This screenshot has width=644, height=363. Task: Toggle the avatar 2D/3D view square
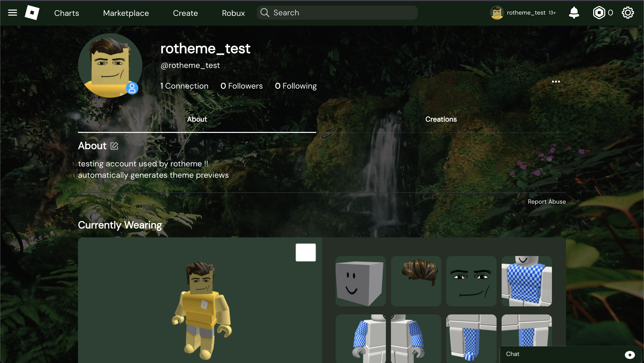(x=305, y=252)
